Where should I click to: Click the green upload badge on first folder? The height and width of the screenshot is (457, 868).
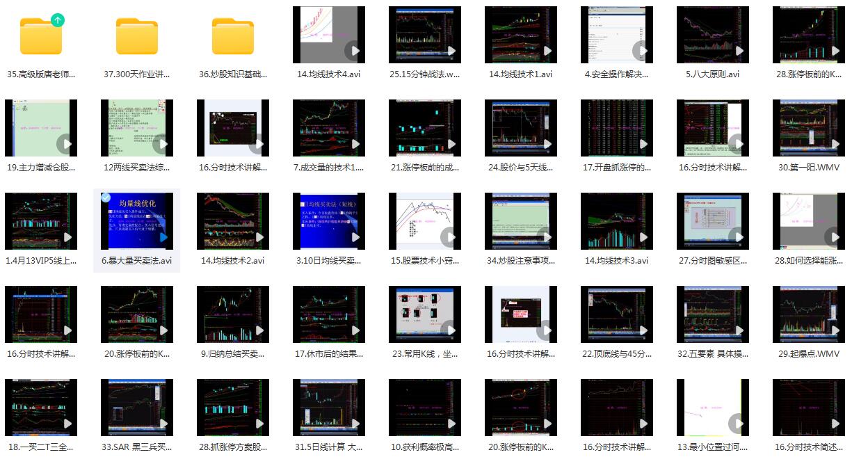click(x=58, y=20)
